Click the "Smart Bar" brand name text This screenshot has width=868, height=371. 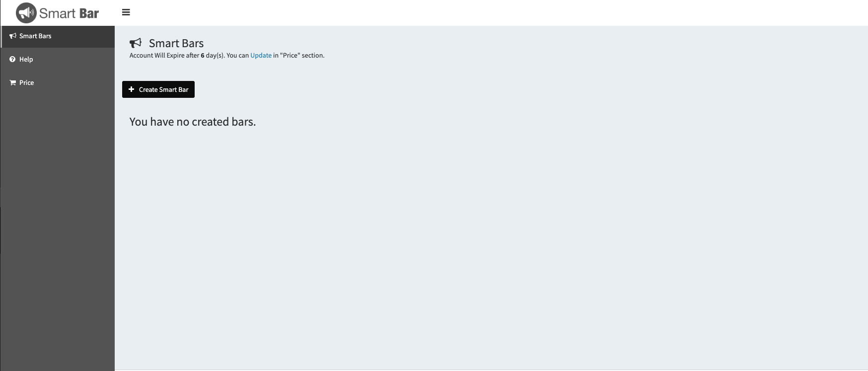[x=69, y=13]
